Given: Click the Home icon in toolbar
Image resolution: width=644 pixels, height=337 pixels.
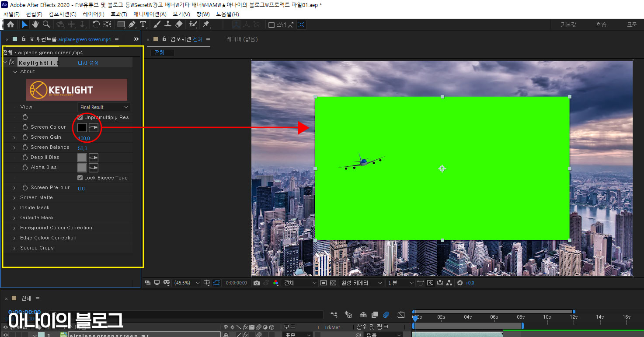Looking at the screenshot, I should pyautogui.click(x=10, y=25).
